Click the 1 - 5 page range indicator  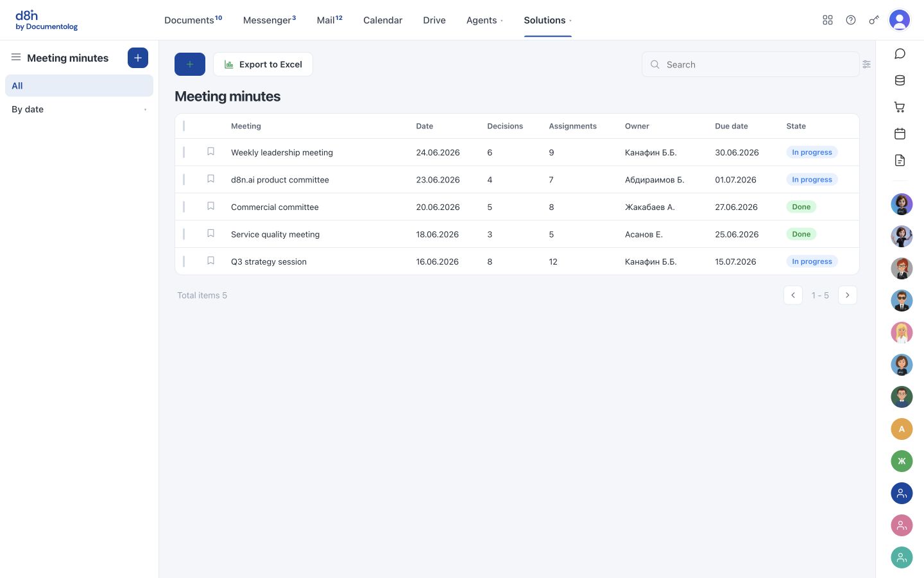820,295
